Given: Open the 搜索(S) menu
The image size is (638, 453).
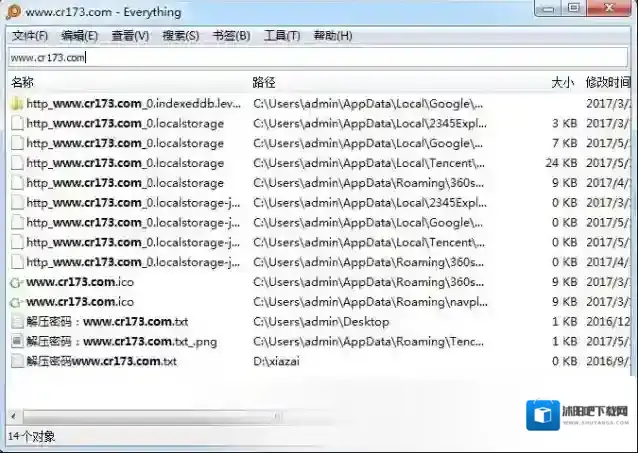Looking at the screenshot, I should [x=181, y=36].
